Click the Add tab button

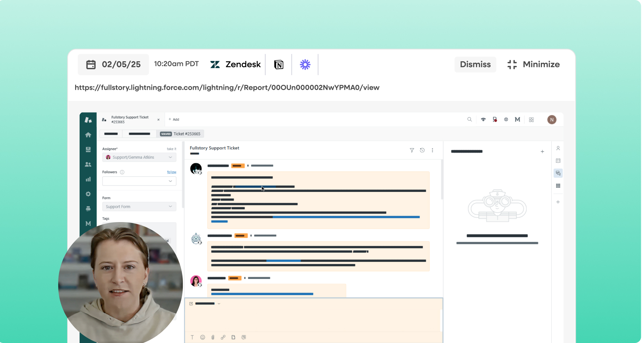(x=174, y=120)
